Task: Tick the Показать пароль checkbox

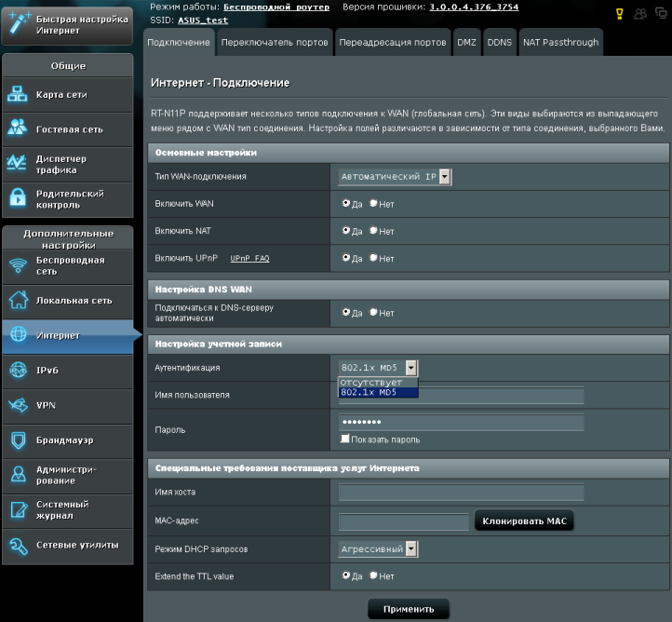Action: coord(344,439)
